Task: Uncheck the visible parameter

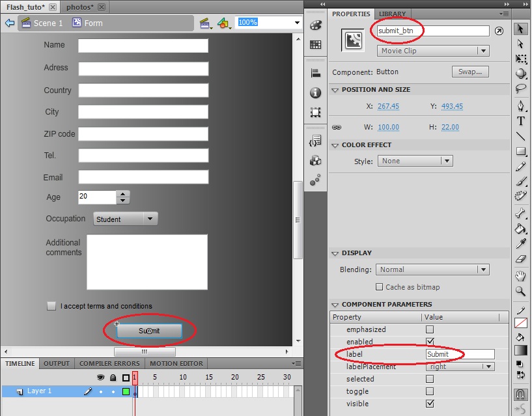Action: (430, 404)
